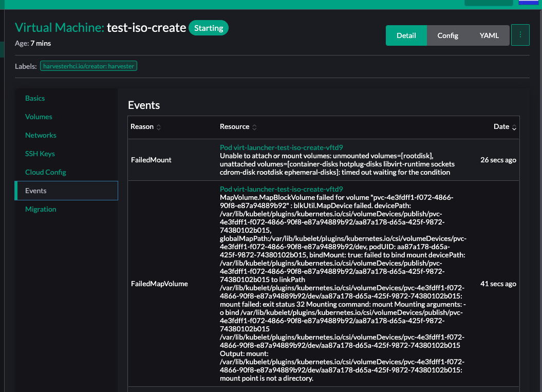Click the Starting status badge

(209, 28)
